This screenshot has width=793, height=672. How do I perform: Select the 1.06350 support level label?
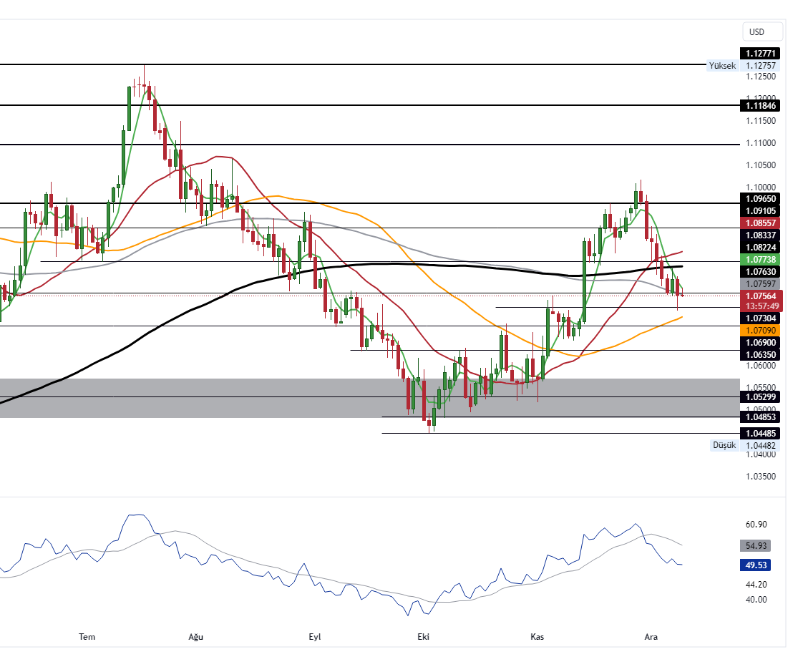(762, 354)
